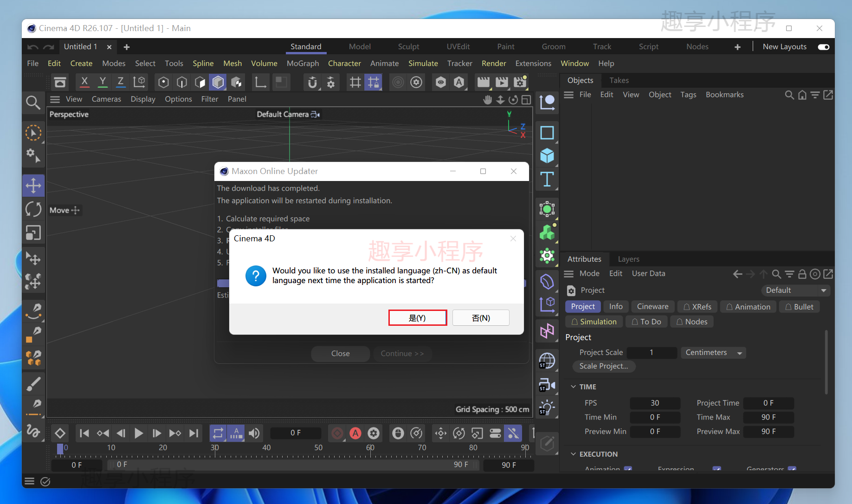Select the Rotate tool in left toolbar

pyautogui.click(x=33, y=209)
